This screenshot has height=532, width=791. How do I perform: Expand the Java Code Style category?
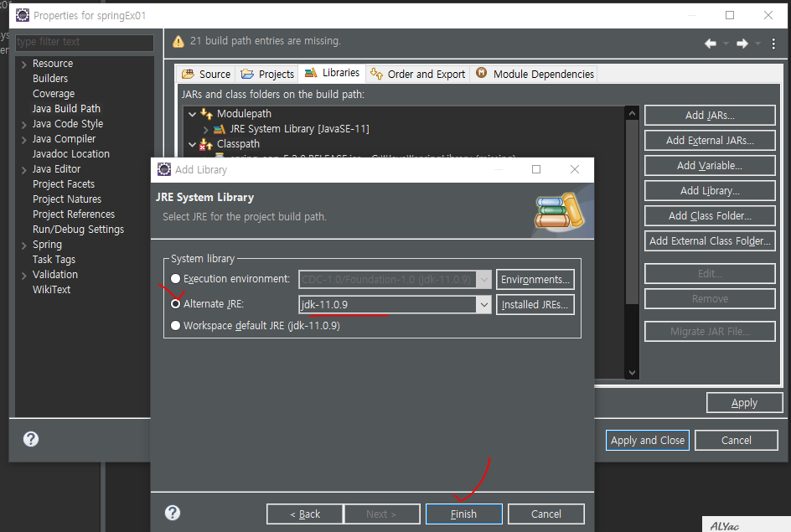(x=23, y=125)
